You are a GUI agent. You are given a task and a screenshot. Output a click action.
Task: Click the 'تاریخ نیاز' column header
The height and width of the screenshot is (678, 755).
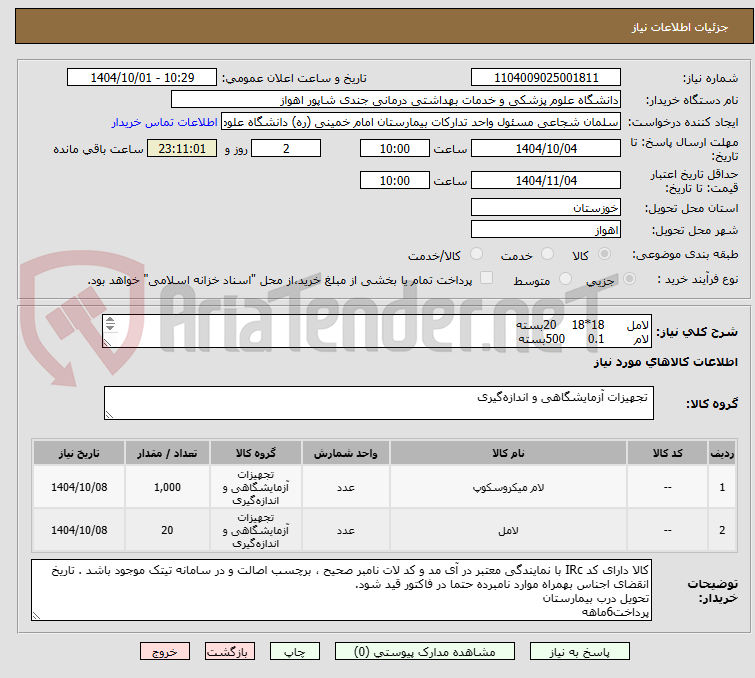click(79, 453)
